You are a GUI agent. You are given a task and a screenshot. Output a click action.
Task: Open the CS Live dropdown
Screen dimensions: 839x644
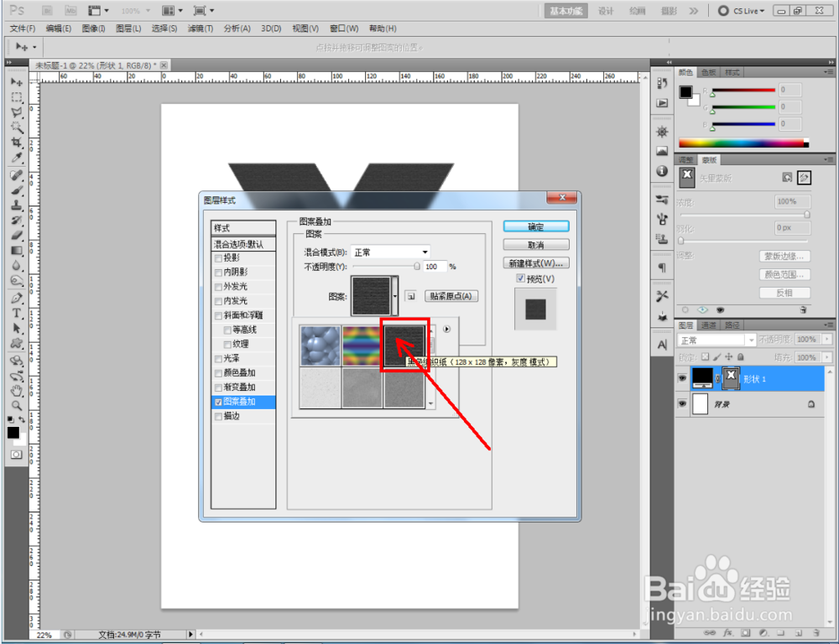tap(743, 11)
